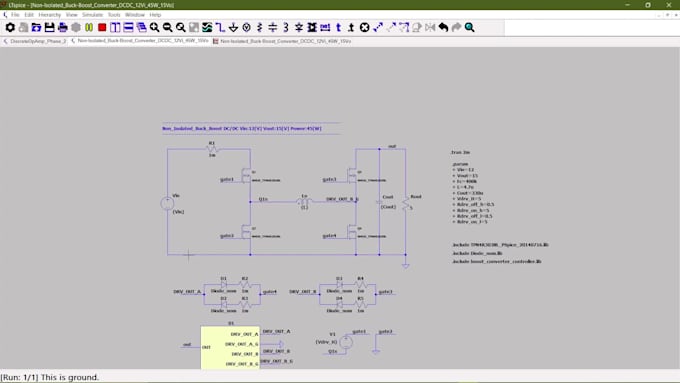Zoom to fit the schematic
The height and width of the screenshot is (383, 680).
point(181,27)
